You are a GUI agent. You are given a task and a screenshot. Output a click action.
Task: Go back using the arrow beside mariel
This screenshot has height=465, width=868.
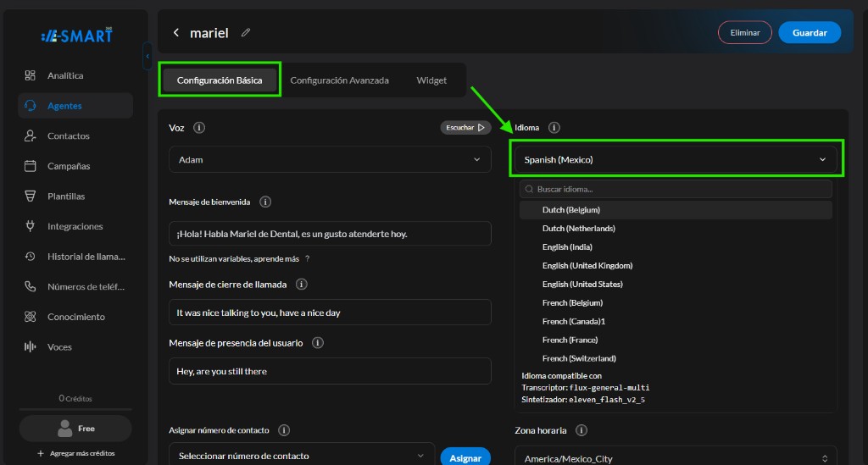(176, 33)
